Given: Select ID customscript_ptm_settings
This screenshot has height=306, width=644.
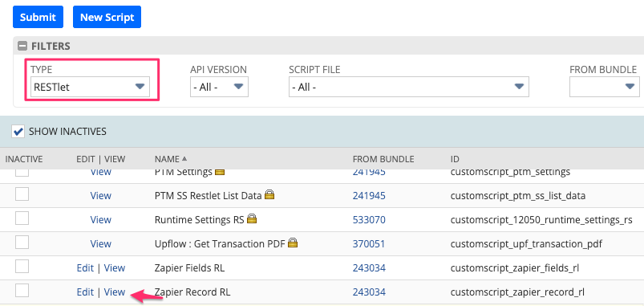Looking at the screenshot, I should coord(510,172).
